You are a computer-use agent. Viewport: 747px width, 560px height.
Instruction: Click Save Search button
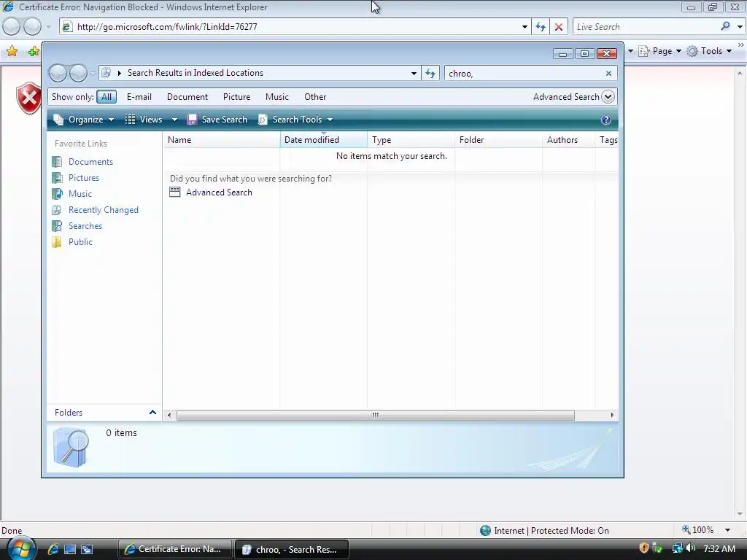coord(217,120)
